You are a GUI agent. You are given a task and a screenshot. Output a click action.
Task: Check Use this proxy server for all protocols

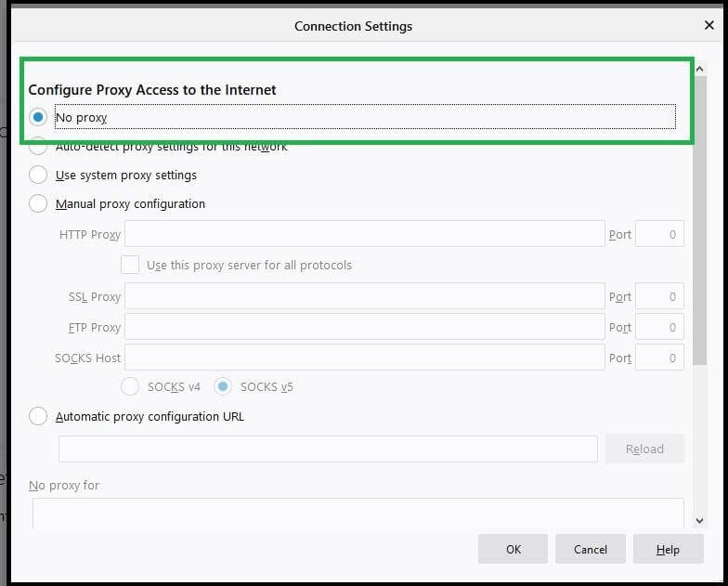pos(130,265)
